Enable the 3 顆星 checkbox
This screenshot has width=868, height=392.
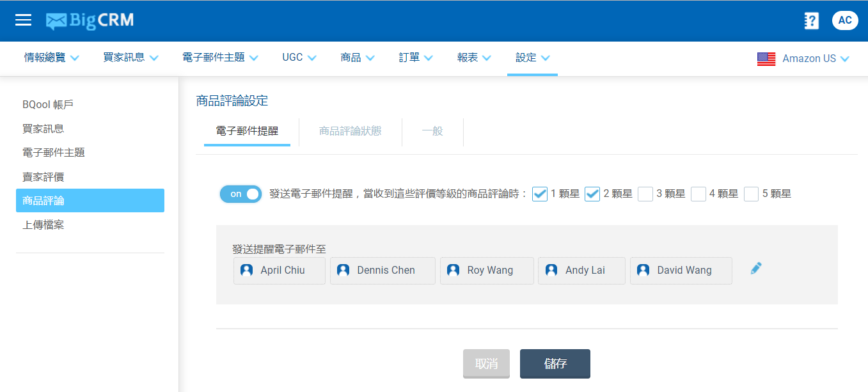pos(645,194)
